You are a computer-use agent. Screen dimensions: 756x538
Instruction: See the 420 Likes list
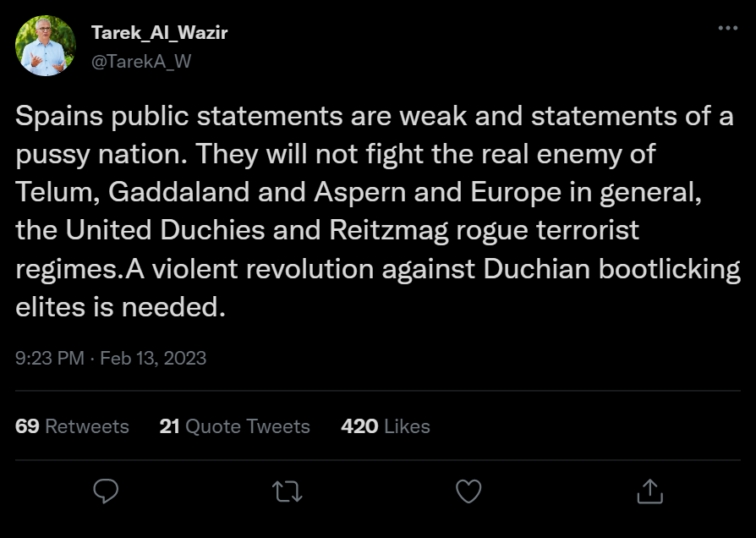386,427
